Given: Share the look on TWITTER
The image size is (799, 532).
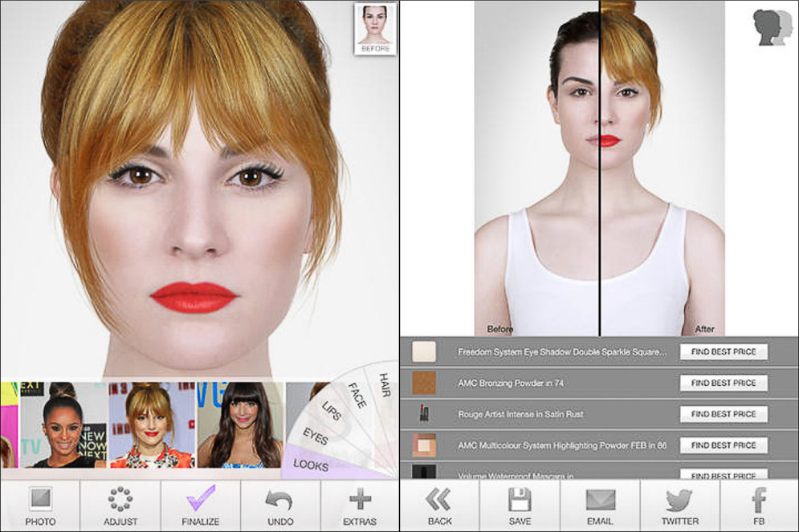Looking at the screenshot, I should point(680,506).
